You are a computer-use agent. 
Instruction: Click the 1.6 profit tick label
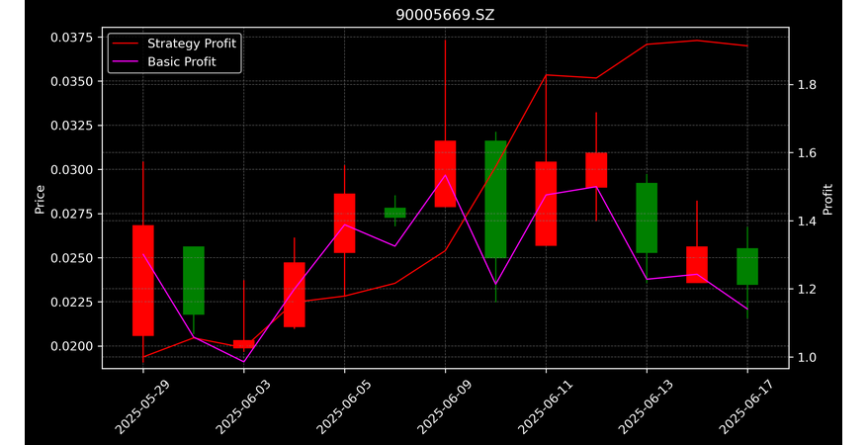click(807, 153)
